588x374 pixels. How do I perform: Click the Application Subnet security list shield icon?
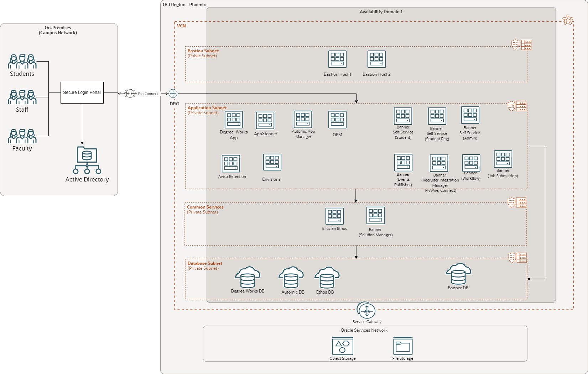click(511, 106)
